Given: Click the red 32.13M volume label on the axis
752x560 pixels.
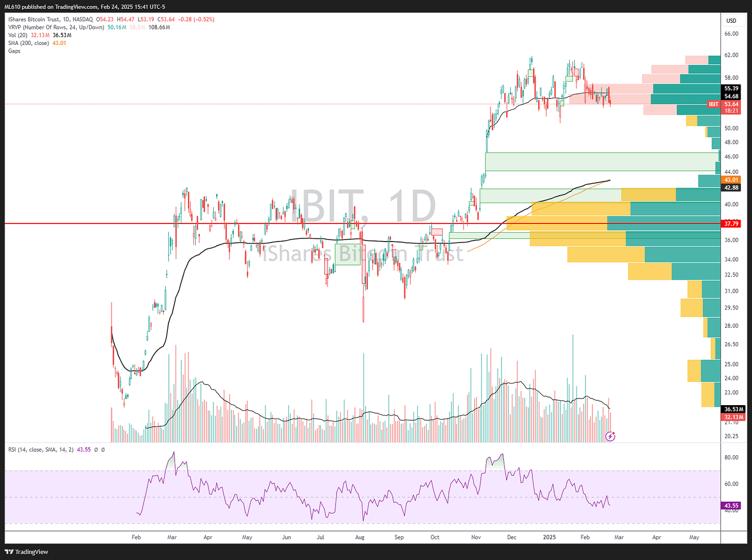Looking at the screenshot, I should pos(733,417).
